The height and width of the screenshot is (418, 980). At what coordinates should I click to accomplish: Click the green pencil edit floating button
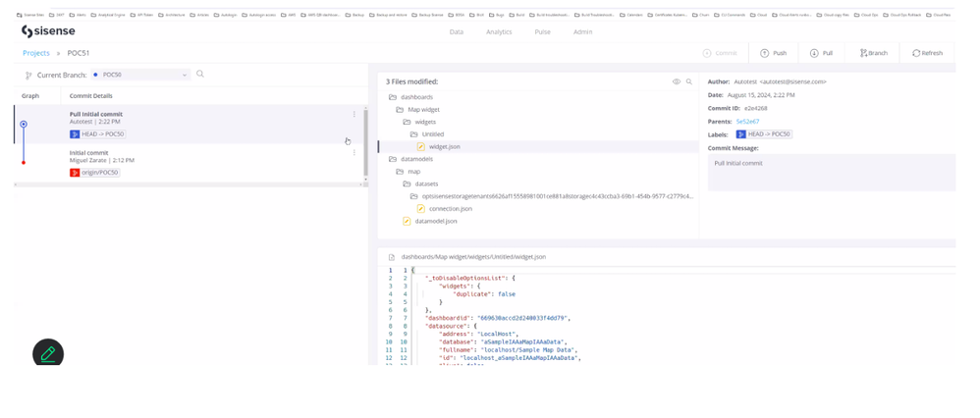[48, 353]
